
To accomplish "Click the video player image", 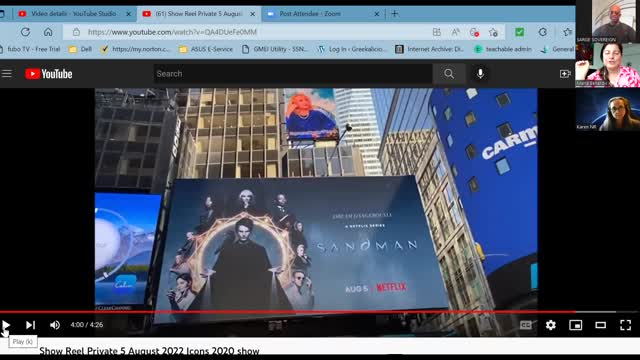I will coord(316,200).
